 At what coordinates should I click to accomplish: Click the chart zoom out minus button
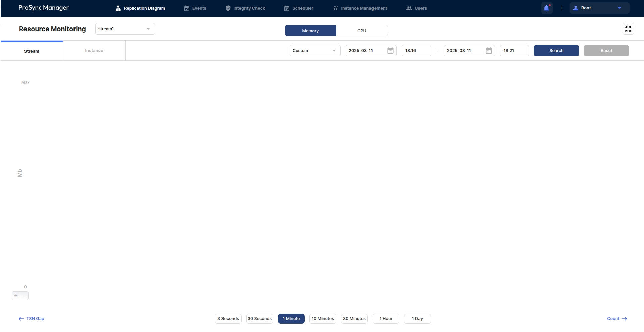[x=24, y=296]
